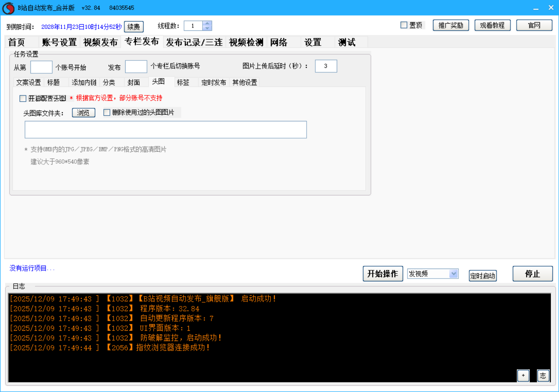
Task: Enable the 置顶 always-on-top checkbox
Action: (x=404, y=25)
